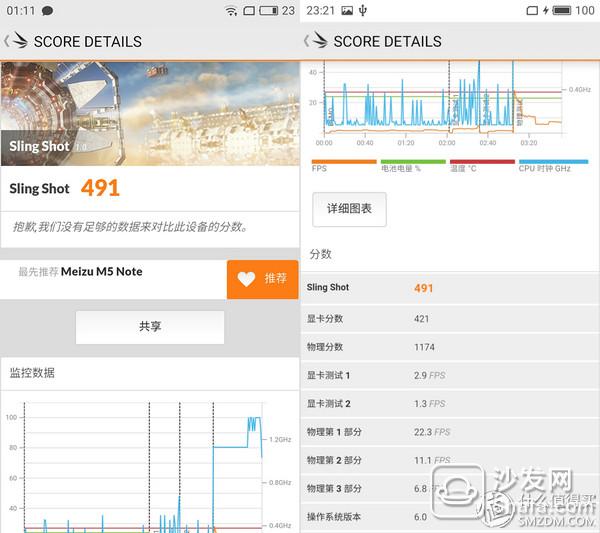The height and width of the screenshot is (533, 600).
Task: Tap back arrow on right Score Details header
Action: [306, 41]
